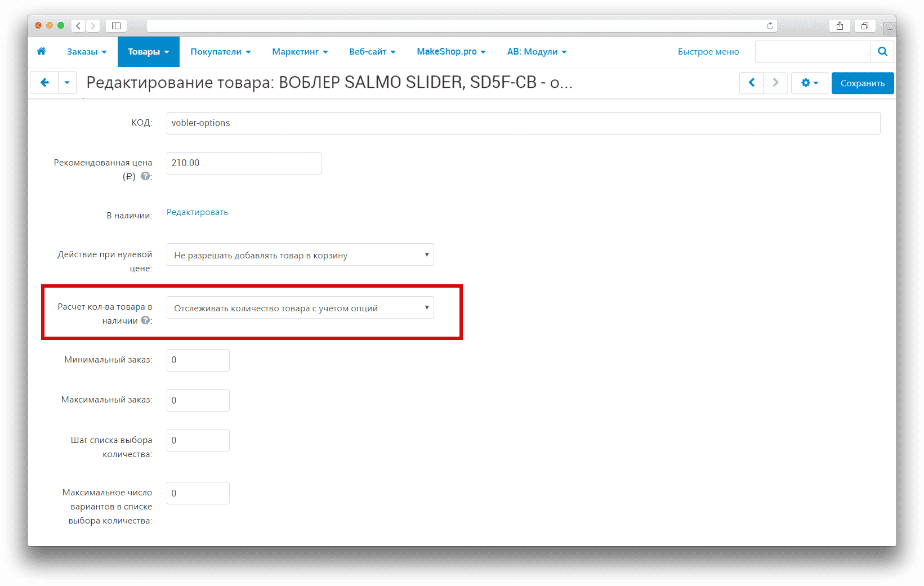Open the Покупатели menu
This screenshot has width=924, height=586.
click(x=221, y=52)
